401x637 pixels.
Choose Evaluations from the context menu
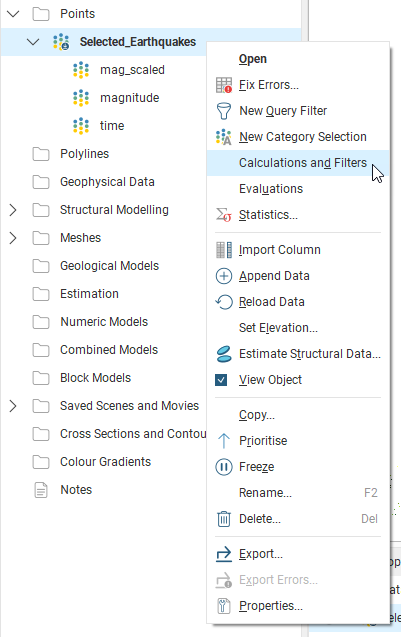point(271,189)
